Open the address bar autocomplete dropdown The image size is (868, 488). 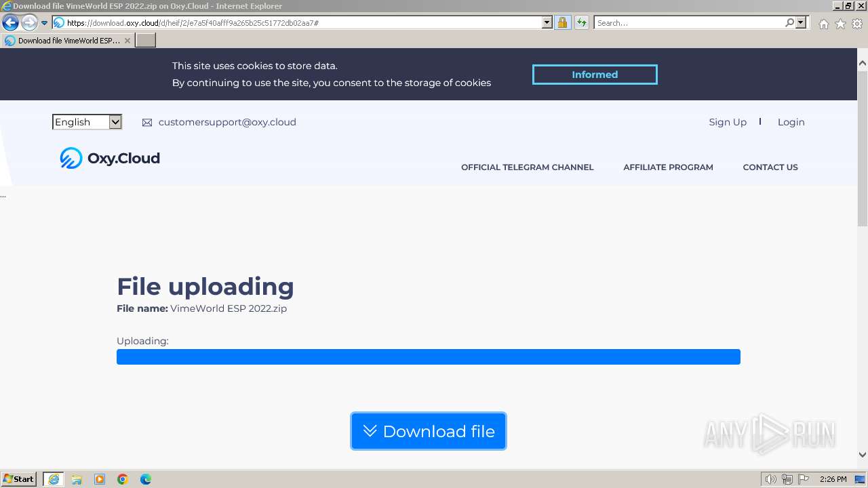[x=547, y=23]
